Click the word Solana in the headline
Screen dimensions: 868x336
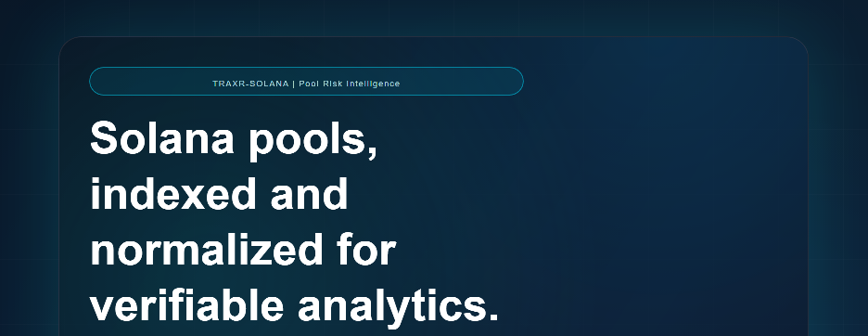[x=162, y=138]
